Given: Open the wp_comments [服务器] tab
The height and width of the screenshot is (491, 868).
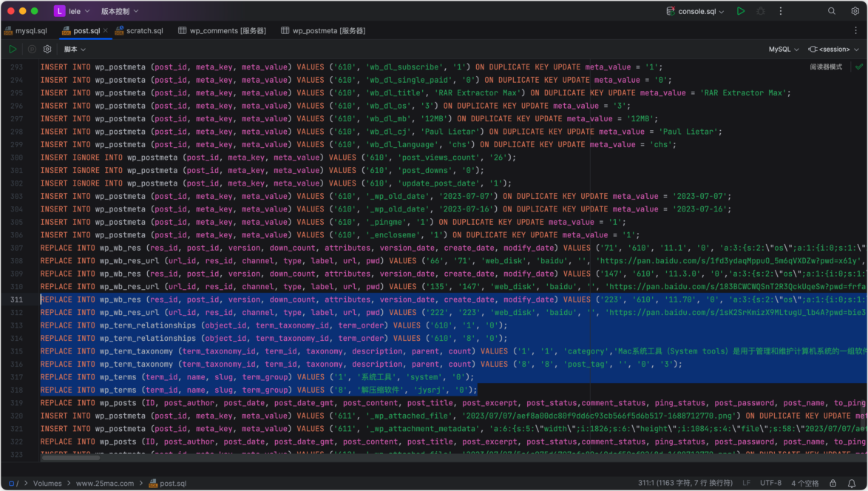Looking at the screenshot, I should (x=222, y=30).
